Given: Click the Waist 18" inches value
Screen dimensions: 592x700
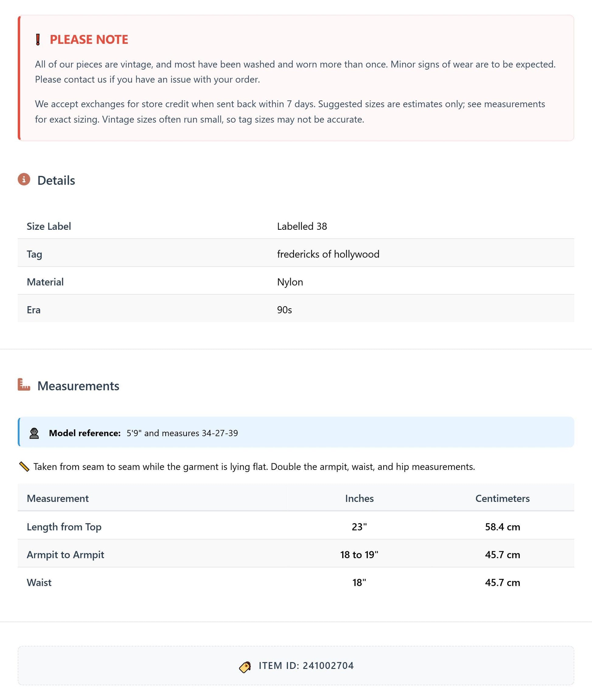Looking at the screenshot, I should [x=359, y=583].
